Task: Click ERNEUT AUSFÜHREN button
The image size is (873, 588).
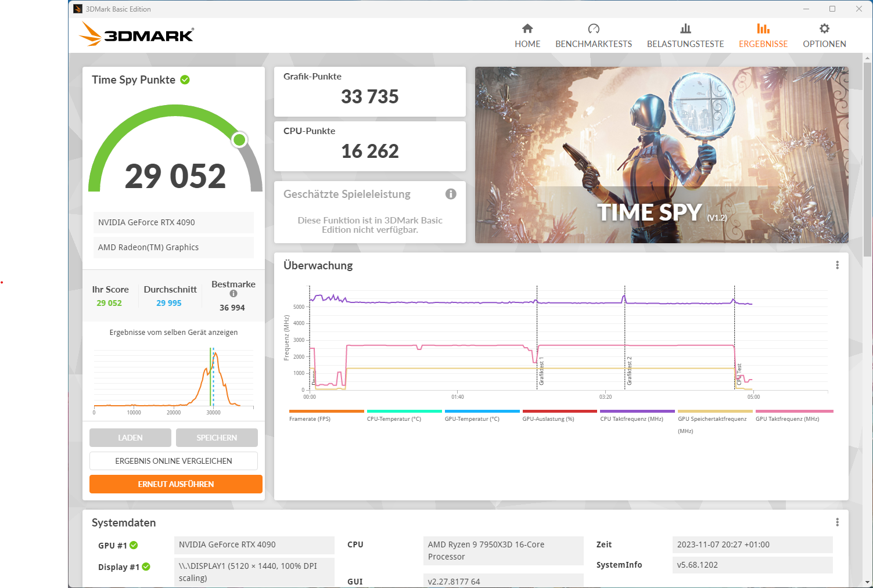Action: (x=176, y=484)
